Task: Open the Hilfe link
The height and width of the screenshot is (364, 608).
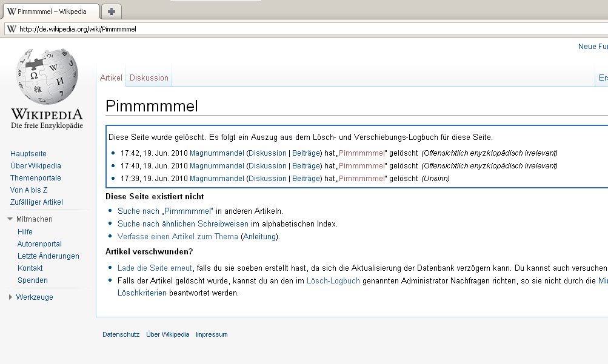Action: click(25, 232)
